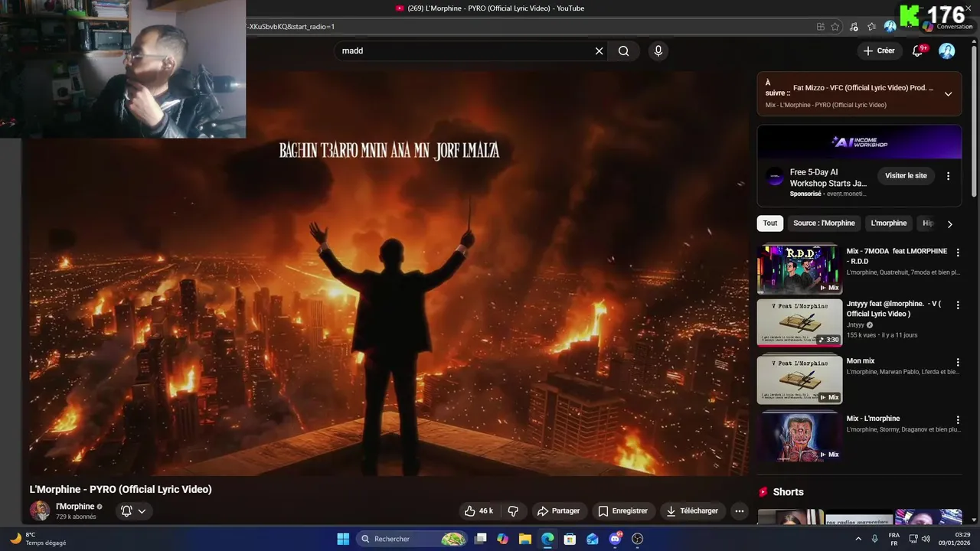Open Copilot Conversation button in browser
The width and height of the screenshot is (980, 551).
point(947,27)
